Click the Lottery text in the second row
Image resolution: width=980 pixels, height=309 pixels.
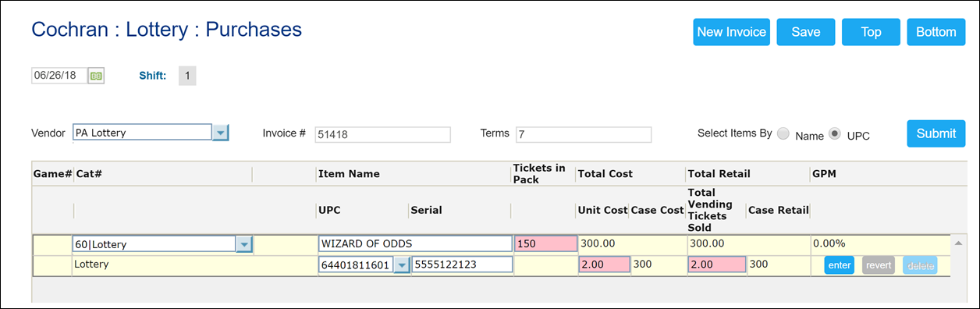click(91, 265)
